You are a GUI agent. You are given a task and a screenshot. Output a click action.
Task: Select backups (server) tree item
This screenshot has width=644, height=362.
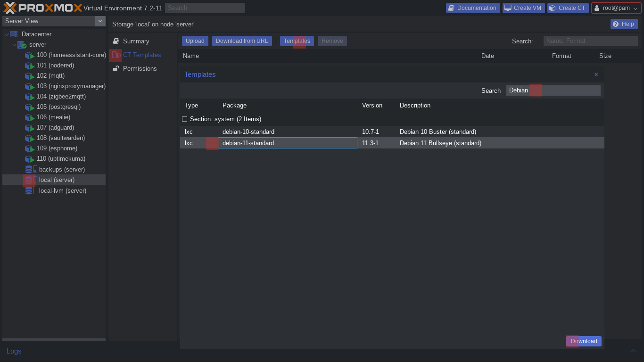point(54,169)
